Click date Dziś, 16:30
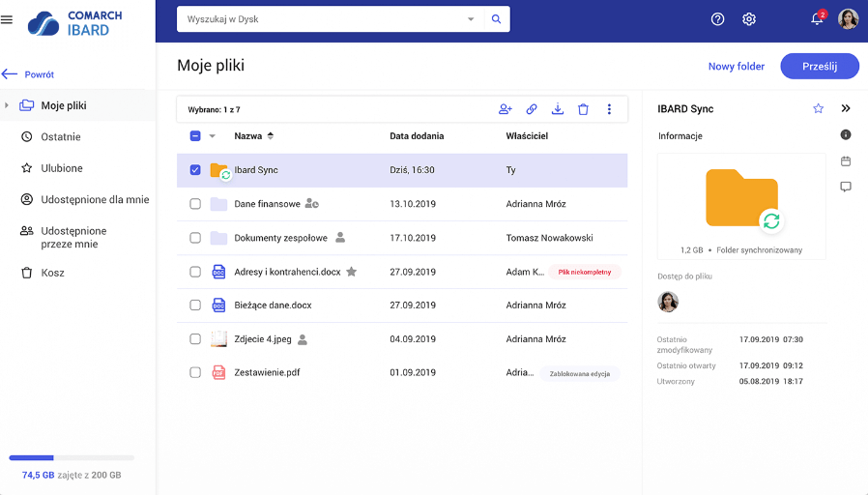Screen dimensions: 868x495 pos(412,170)
